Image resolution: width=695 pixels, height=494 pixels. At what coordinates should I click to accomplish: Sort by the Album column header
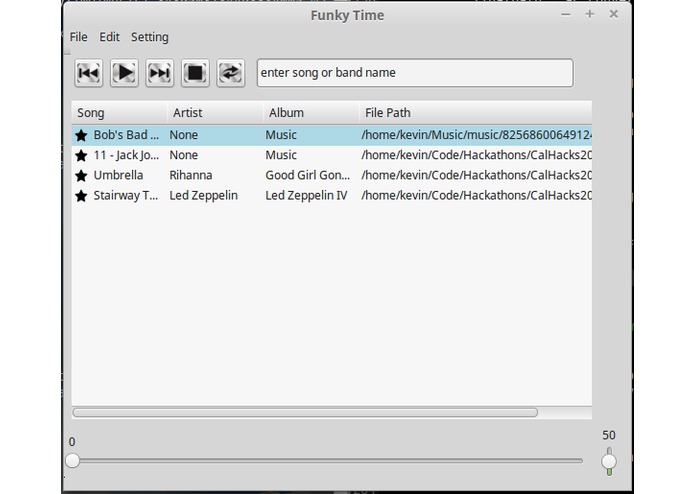pos(311,113)
